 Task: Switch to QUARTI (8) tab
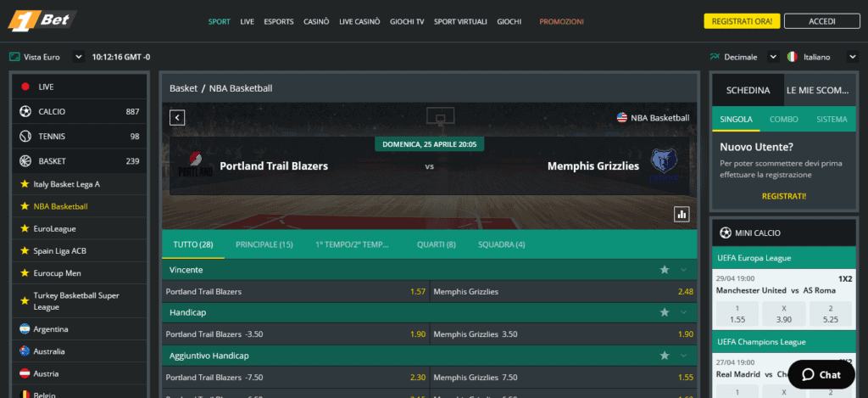[x=437, y=244]
